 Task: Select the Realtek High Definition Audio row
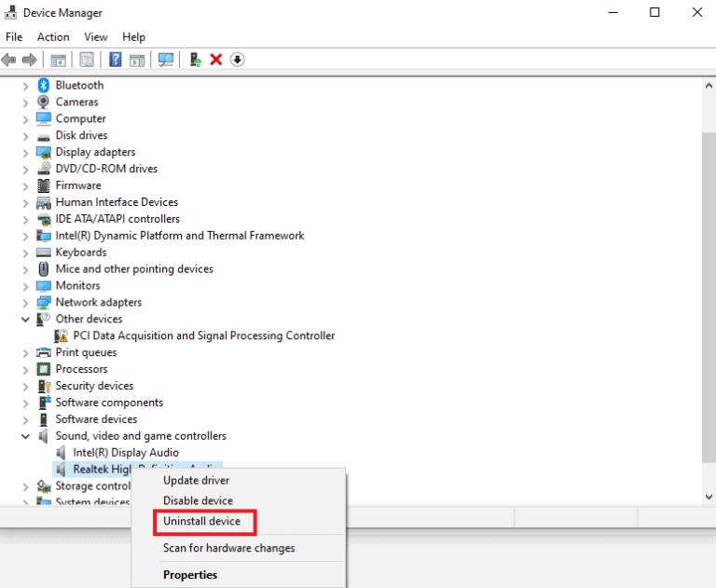click(137, 469)
